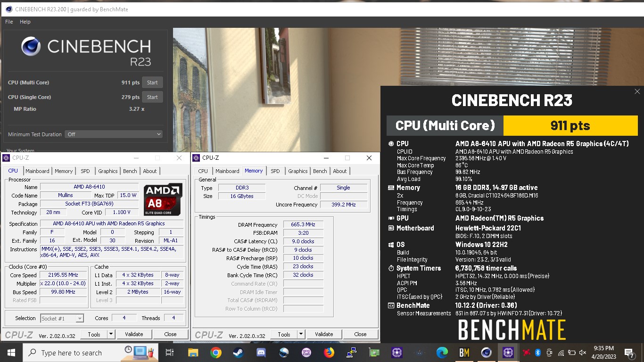Start the CPU (Single Core) test
644x362 pixels.
click(x=152, y=97)
